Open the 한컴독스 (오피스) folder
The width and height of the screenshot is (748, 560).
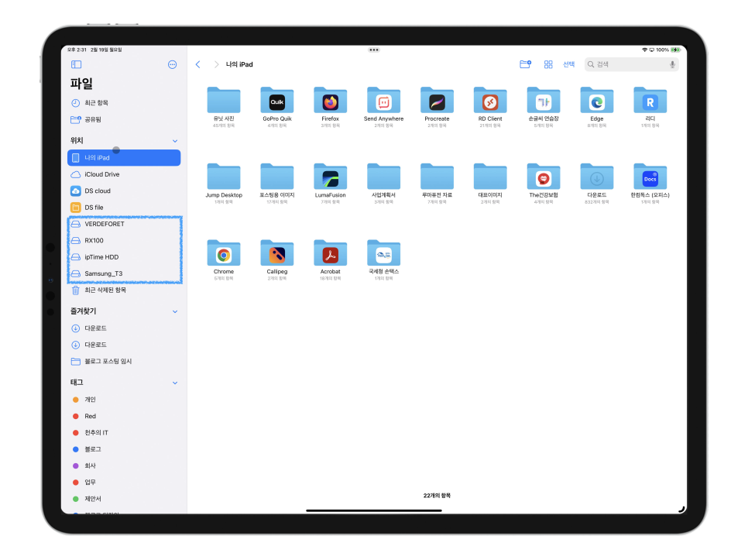(x=650, y=184)
